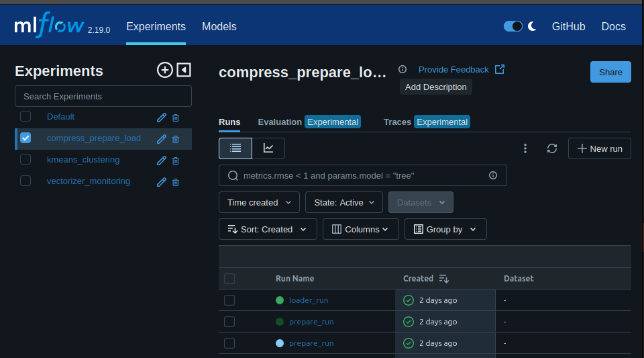Collapse the Experiments sidebar panel
The image size is (644, 358).
(184, 70)
